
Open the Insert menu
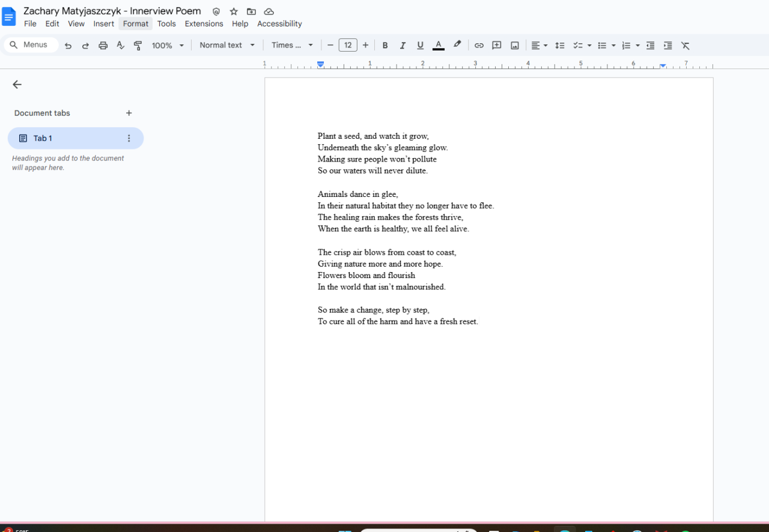click(x=104, y=24)
